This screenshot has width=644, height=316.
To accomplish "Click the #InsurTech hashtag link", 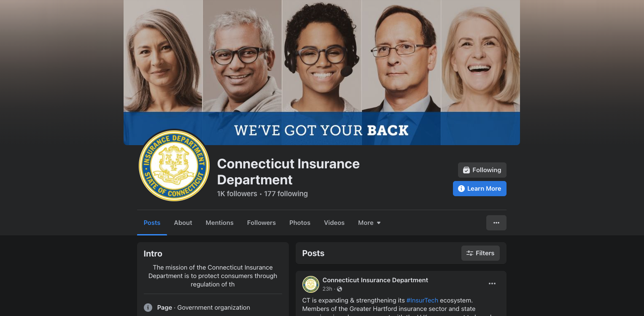I will (422, 300).
